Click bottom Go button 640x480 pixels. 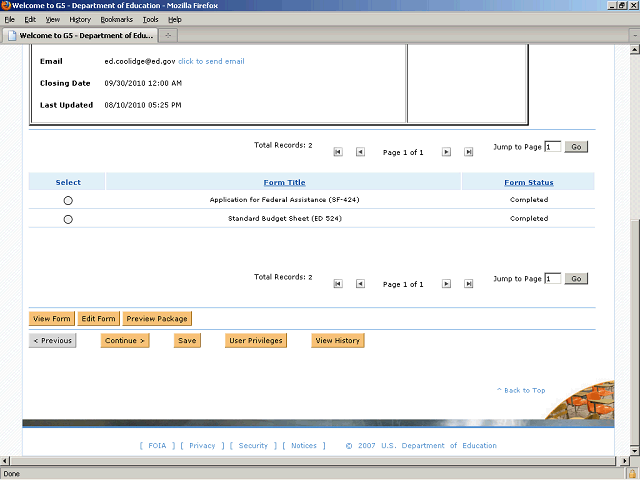(x=576, y=279)
